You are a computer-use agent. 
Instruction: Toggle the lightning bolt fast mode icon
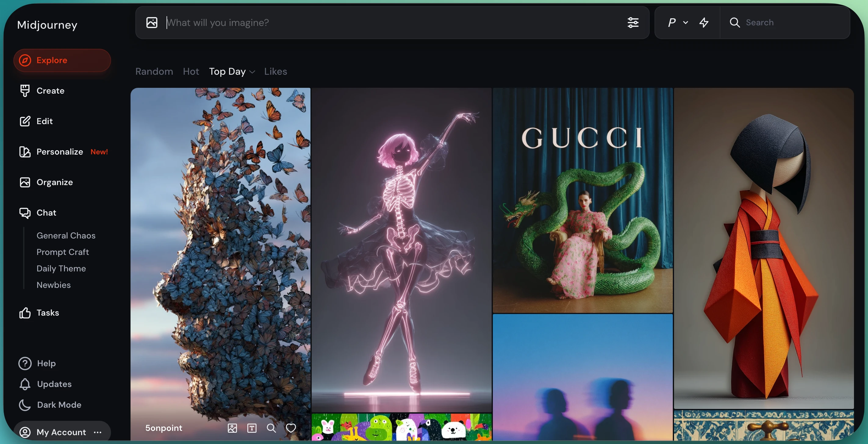pos(704,23)
